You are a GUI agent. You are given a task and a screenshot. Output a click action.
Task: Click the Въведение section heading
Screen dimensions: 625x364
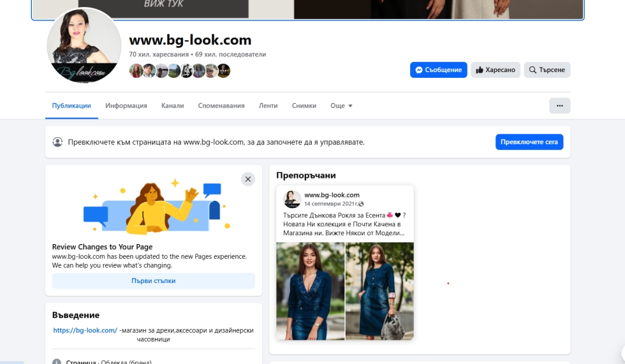coord(76,315)
